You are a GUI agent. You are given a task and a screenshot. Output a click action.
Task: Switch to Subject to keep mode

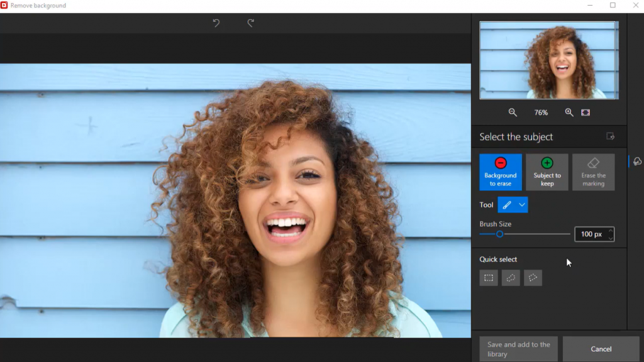pyautogui.click(x=547, y=172)
